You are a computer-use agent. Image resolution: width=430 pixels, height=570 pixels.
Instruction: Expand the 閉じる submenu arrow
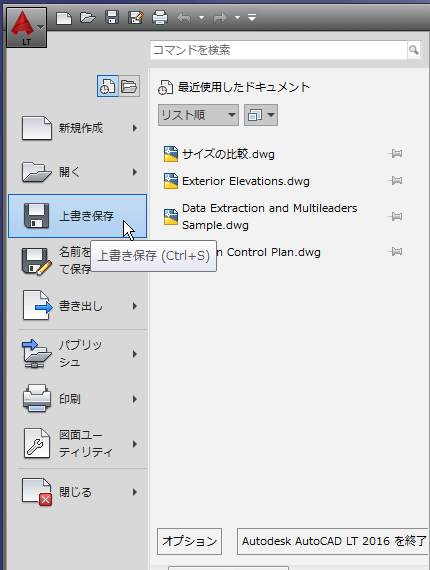click(135, 492)
